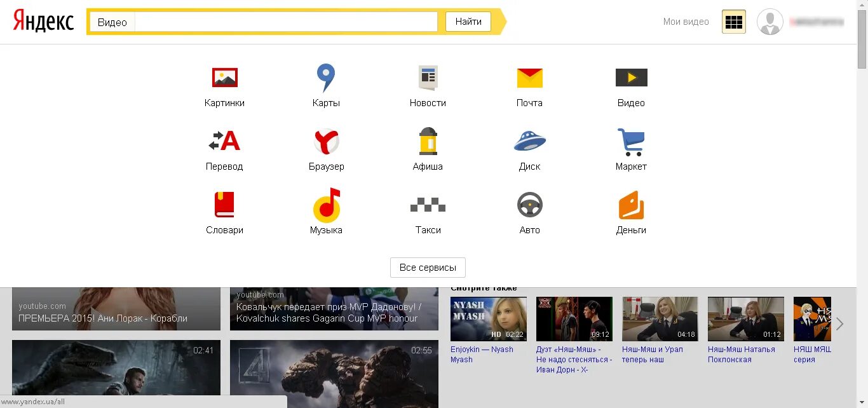Open the Няш-Мяш и Урал теперь наш link

point(653,355)
